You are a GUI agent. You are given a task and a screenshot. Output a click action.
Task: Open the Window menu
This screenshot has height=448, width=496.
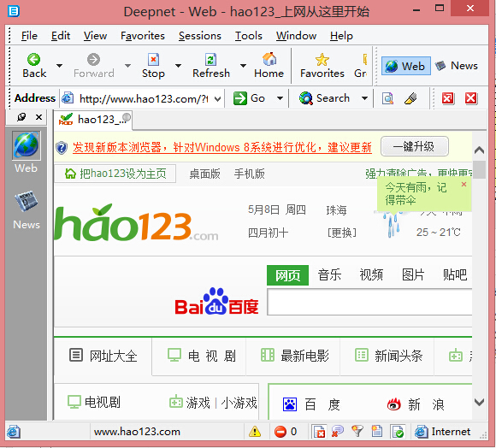pos(296,36)
